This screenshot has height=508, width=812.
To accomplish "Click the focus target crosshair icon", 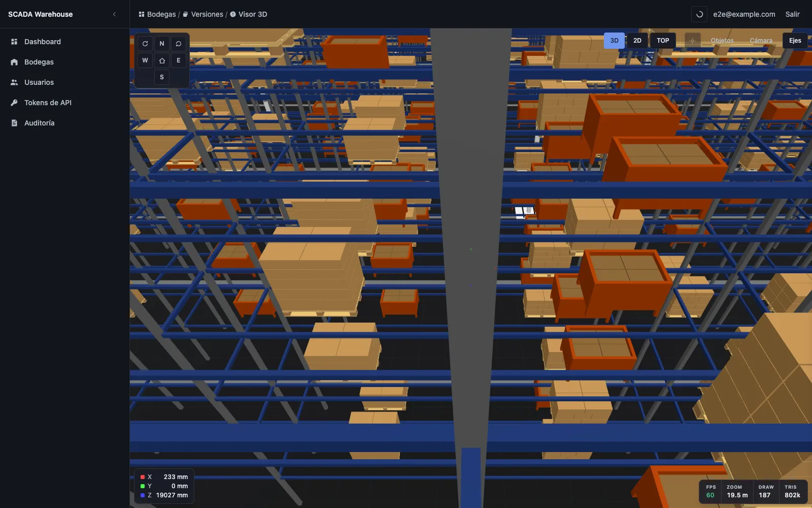I will coord(692,41).
